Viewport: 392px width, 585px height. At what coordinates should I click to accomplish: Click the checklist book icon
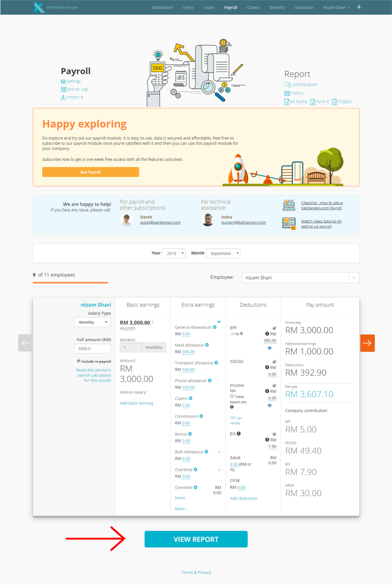[289, 205]
